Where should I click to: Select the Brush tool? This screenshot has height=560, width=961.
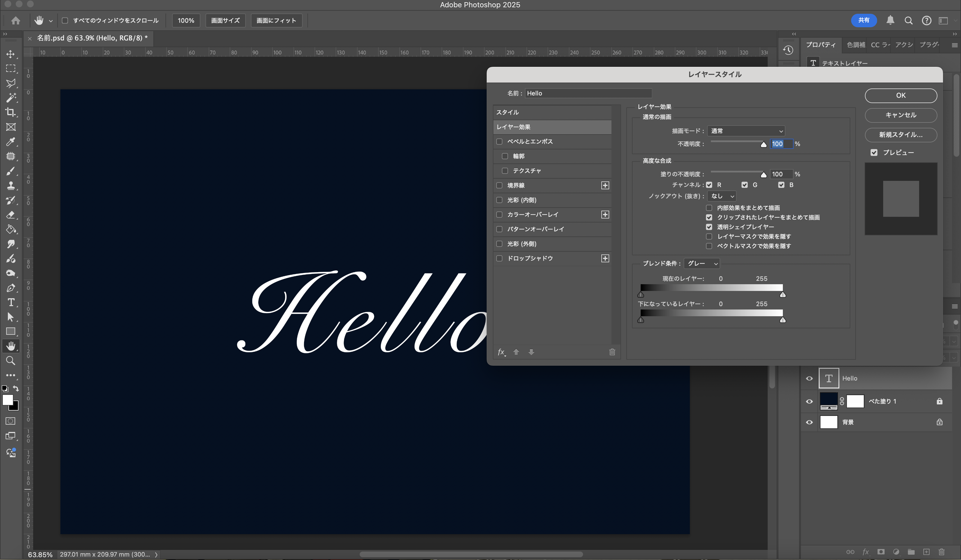(11, 171)
